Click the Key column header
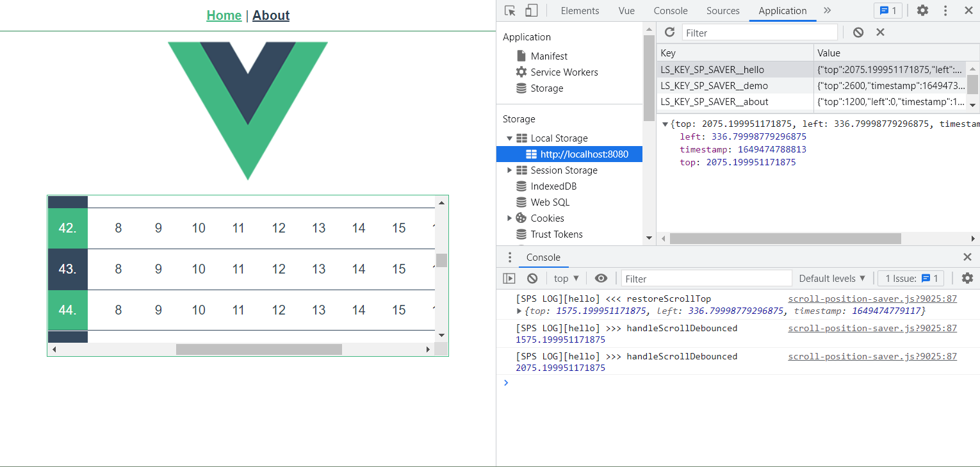980x467 pixels. click(x=735, y=53)
